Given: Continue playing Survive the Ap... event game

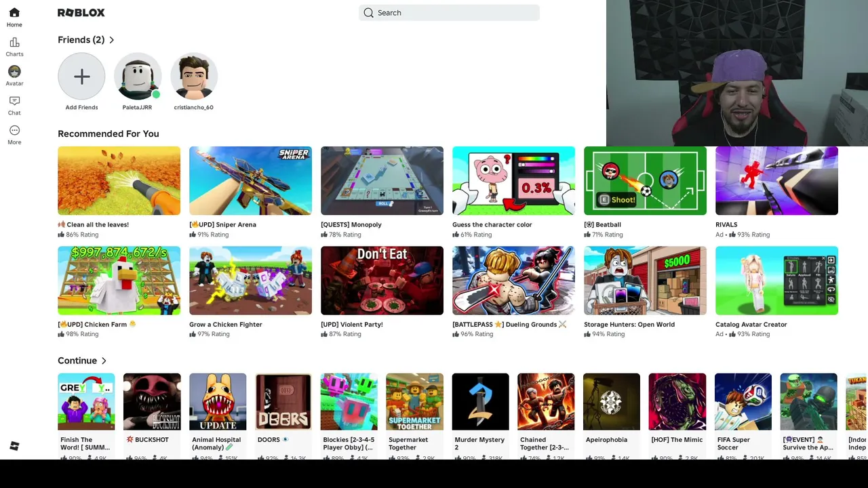Looking at the screenshot, I should coord(808,401).
